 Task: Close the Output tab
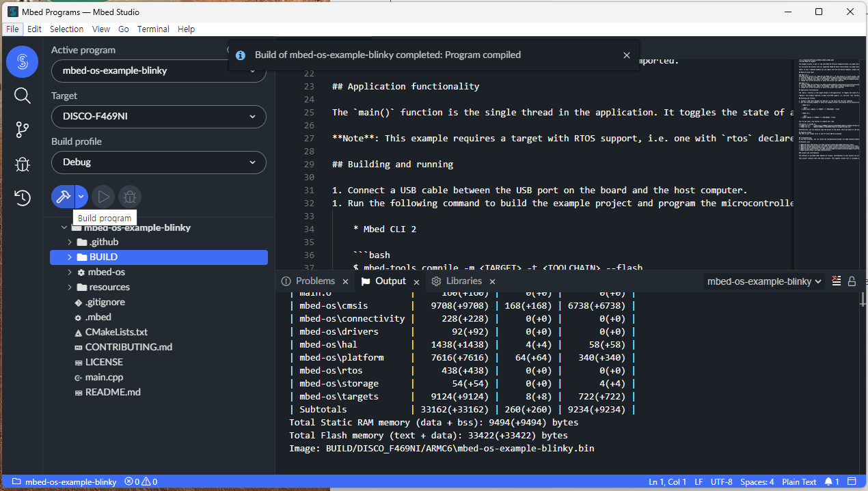click(416, 281)
